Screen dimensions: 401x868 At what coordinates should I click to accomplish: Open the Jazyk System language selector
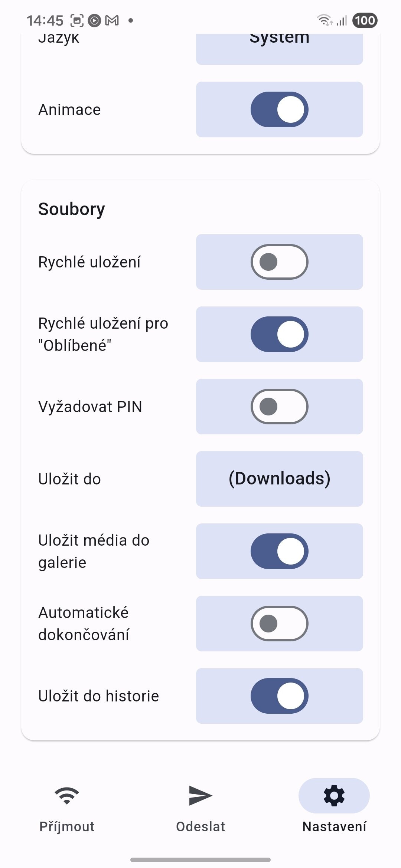(279, 46)
